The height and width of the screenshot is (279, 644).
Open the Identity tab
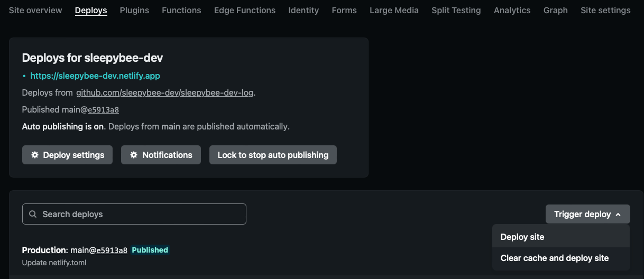303,10
